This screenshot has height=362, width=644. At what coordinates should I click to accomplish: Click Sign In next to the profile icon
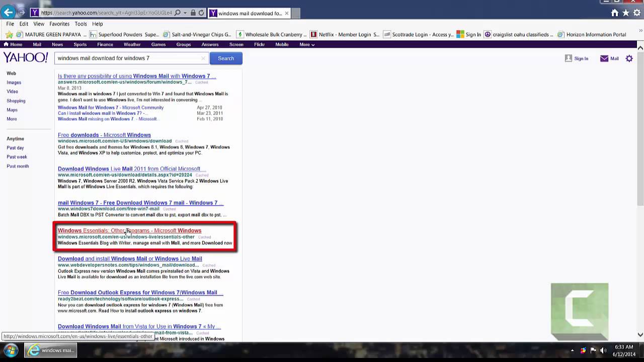581,59
